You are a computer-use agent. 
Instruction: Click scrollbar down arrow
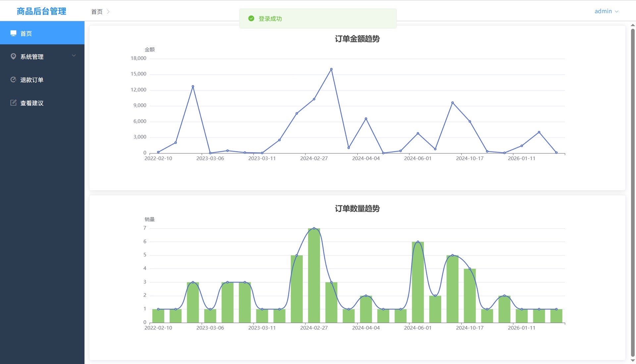pos(633,361)
